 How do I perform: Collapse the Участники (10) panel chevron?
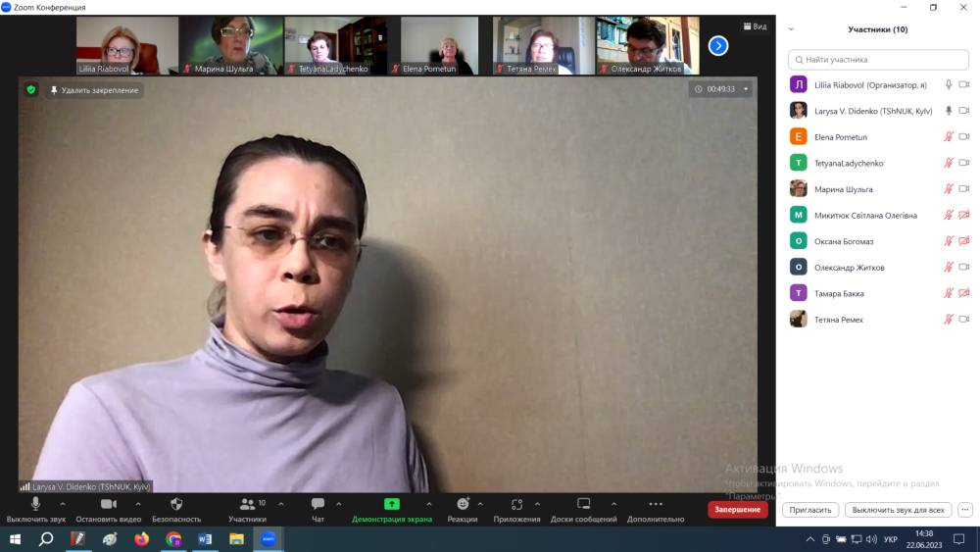coord(791,29)
